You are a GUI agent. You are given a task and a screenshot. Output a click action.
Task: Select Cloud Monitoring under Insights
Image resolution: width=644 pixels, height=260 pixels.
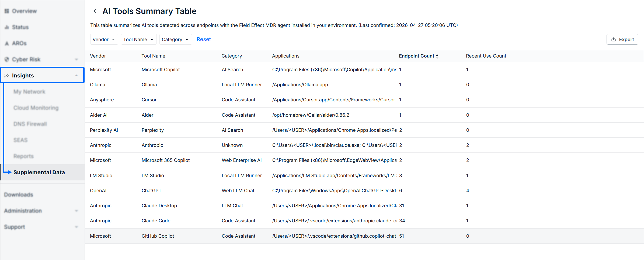pyautogui.click(x=36, y=108)
